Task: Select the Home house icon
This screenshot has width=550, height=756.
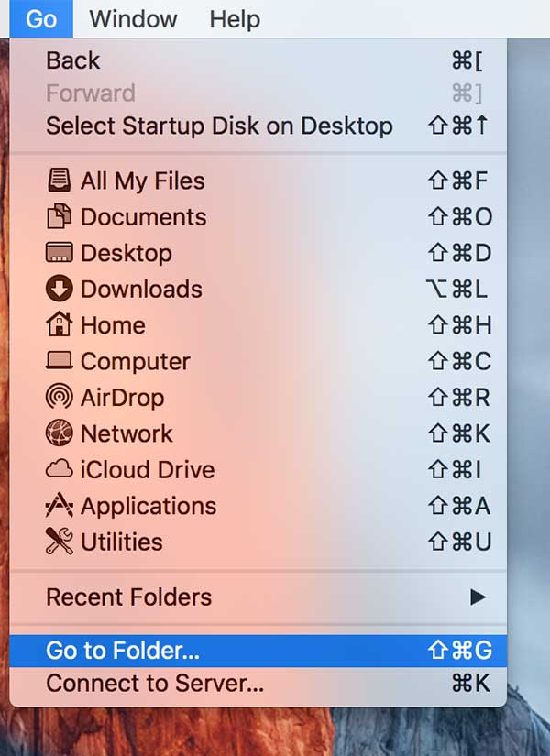Action: (x=58, y=325)
